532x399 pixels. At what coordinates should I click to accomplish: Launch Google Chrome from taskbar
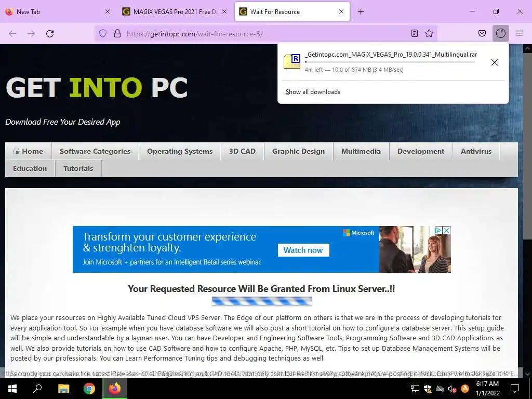coord(89,389)
